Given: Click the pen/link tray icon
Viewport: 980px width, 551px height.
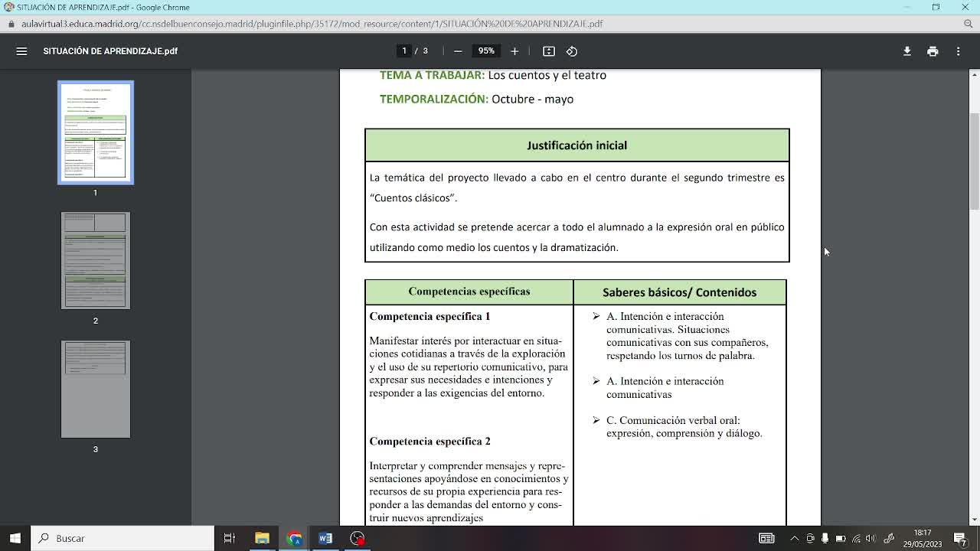Looking at the screenshot, I should pyautogui.click(x=889, y=538).
